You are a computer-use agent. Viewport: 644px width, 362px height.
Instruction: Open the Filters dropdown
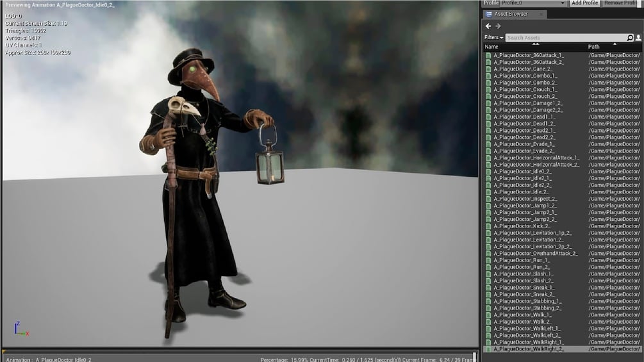[493, 37]
